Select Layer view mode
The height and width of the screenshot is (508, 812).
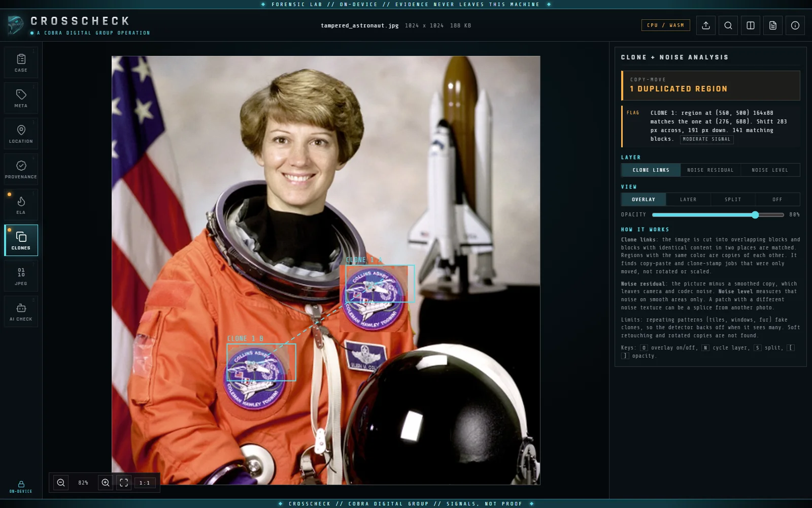[x=688, y=200]
